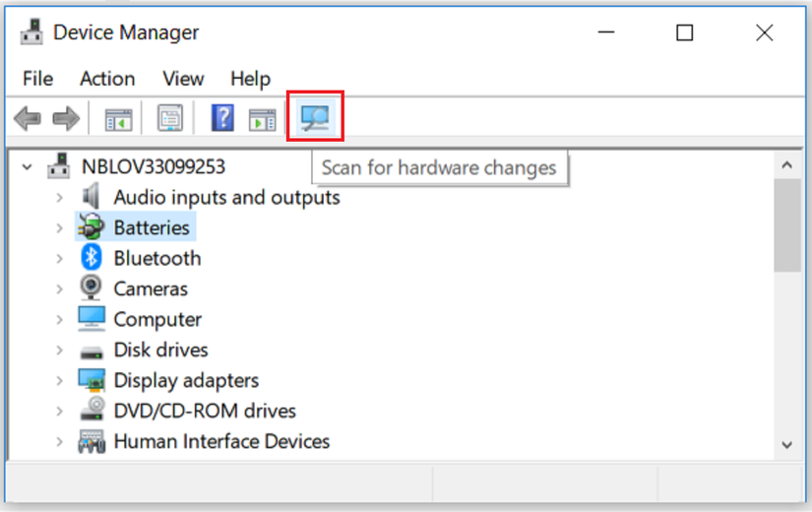This screenshot has width=812, height=512.
Task: Collapse the NBLOV33099253 root node
Action: (27, 166)
